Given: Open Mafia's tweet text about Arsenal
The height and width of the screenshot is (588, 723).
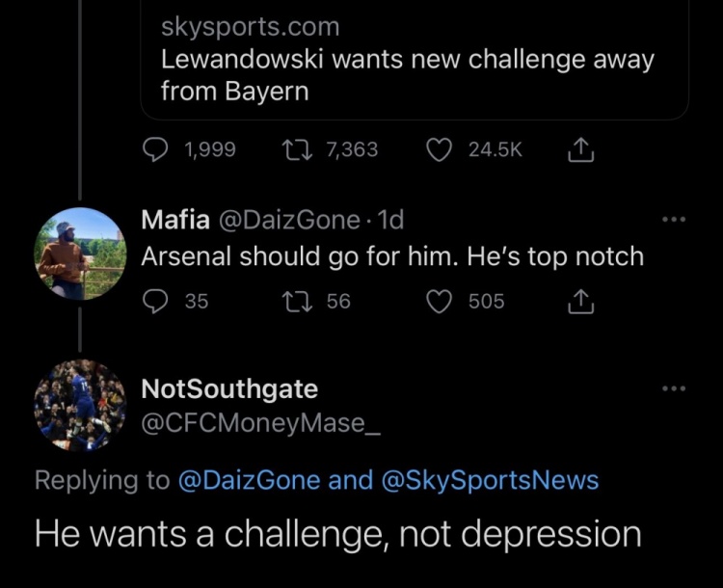Looking at the screenshot, I should tap(392, 257).
